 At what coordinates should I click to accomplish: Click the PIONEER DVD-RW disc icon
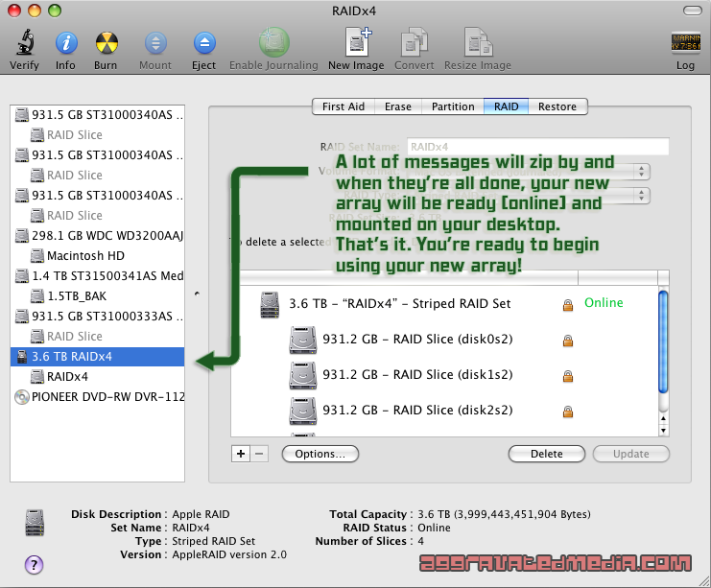pyautogui.click(x=22, y=397)
